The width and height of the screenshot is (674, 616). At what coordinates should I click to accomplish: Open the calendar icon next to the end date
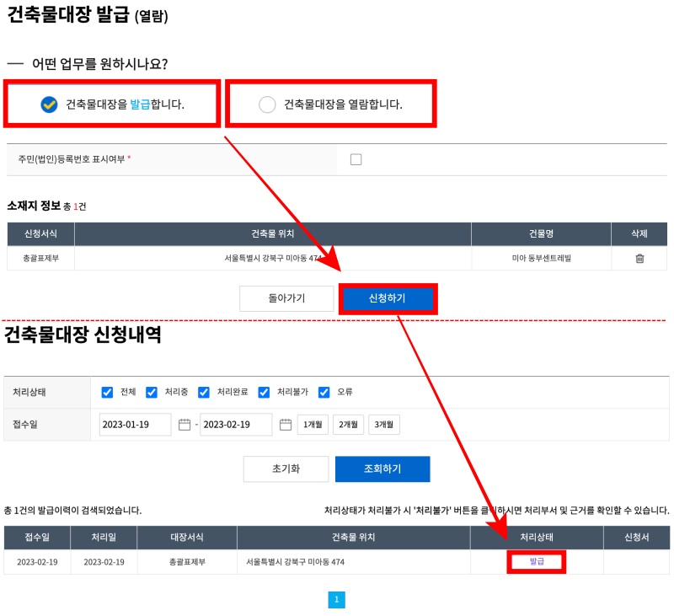[x=286, y=425]
